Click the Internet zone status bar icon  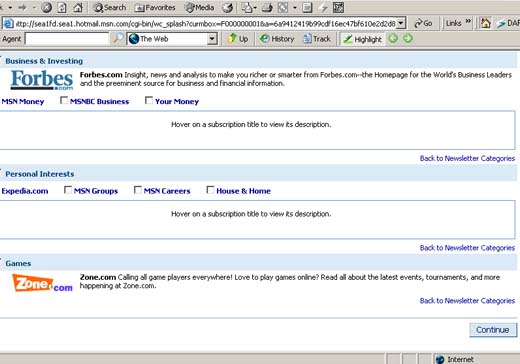pyautogui.click(x=440, y=359)
